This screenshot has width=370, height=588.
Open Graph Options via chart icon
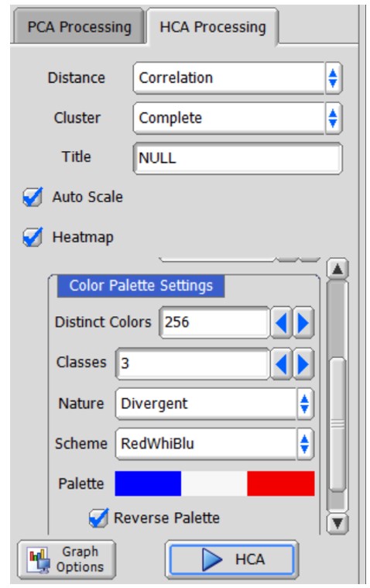pos(39,560)
